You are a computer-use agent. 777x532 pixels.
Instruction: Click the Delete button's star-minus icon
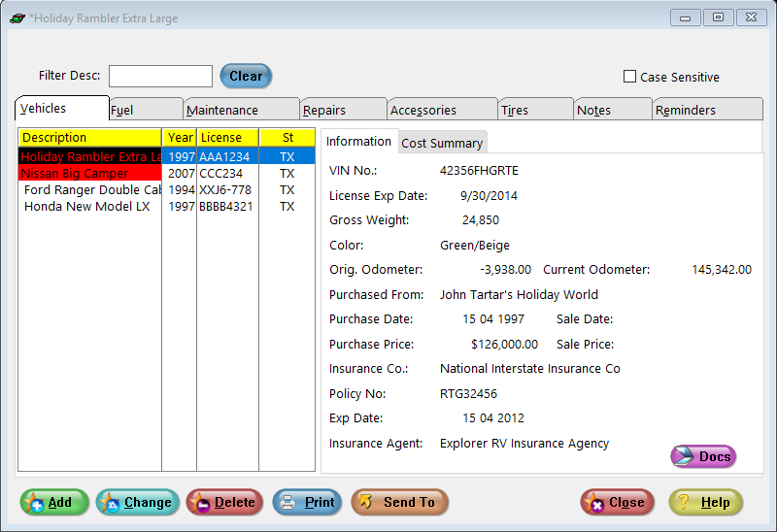[x=201, y=503]
